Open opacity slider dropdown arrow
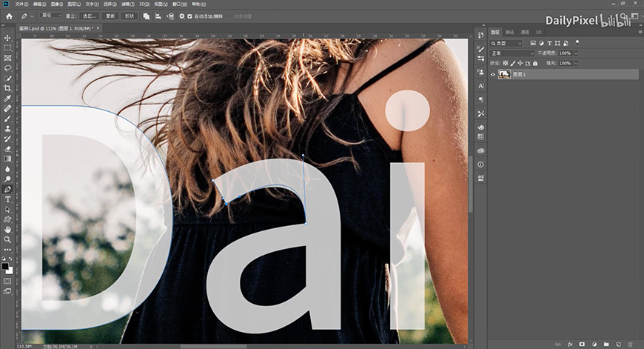Viewport: 644px width, 349px height. (x=576, y=53)
